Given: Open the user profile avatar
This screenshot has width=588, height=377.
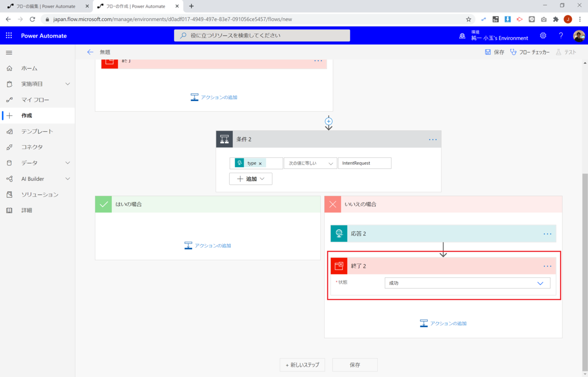Looking at the screenshot, I should [x=579, y=36].
